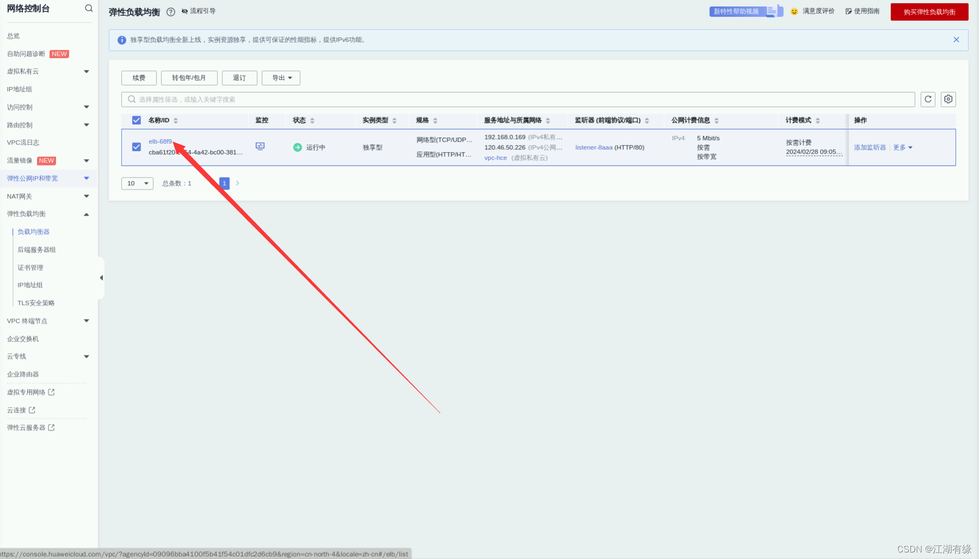Collapse the sidebar using the handle arrow
Screen dimensions: 980x559
point(101,278)
